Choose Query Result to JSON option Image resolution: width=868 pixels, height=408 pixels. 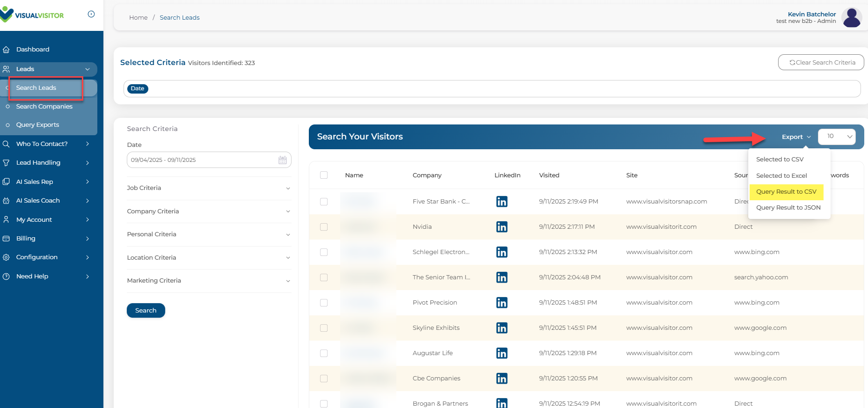click(x=788, y=208)
